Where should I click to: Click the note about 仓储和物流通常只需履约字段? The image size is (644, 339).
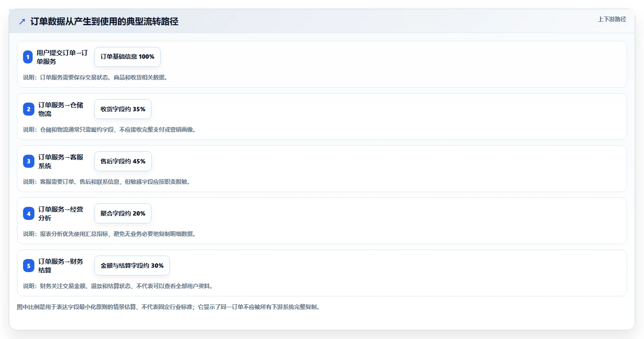110,130
